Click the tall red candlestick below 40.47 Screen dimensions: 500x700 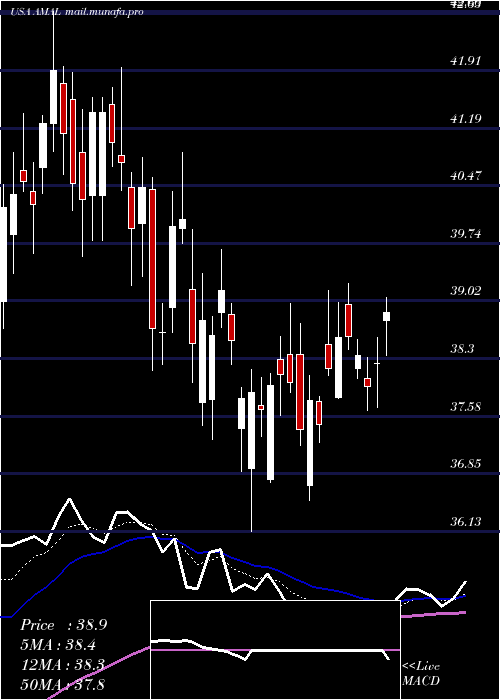click(x=153, y=259)
